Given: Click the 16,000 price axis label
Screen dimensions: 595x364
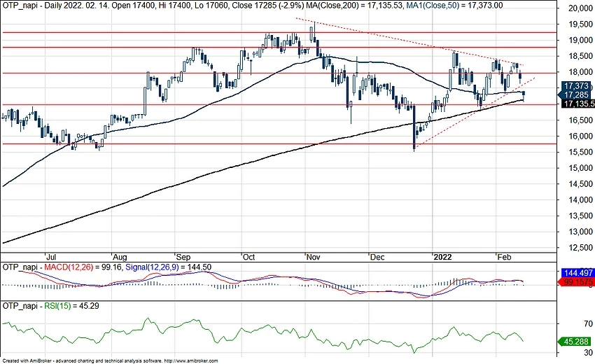Looking at the screenshot, I should pyautogui.click(x=580, y=136).
